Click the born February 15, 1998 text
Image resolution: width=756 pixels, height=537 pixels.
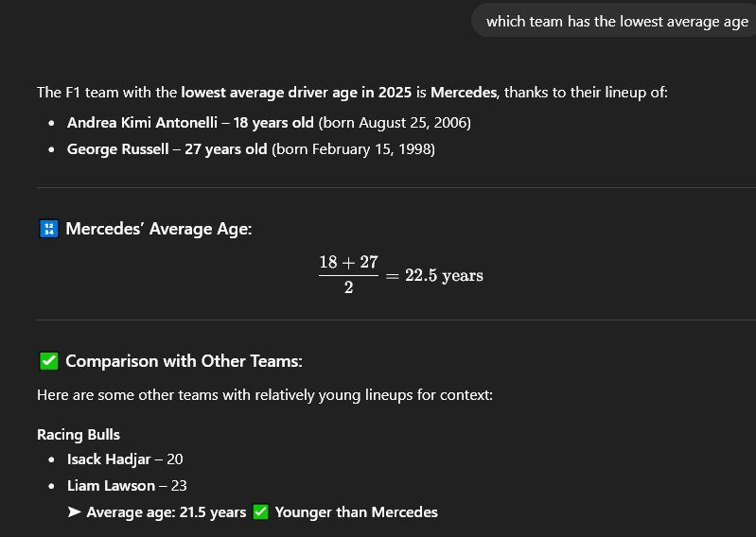coord(354,149)
